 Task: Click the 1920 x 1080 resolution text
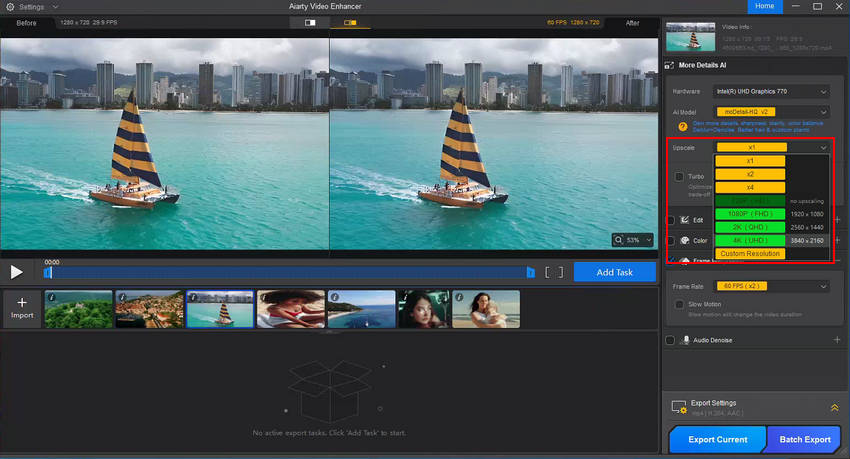(x=807, y=214)
